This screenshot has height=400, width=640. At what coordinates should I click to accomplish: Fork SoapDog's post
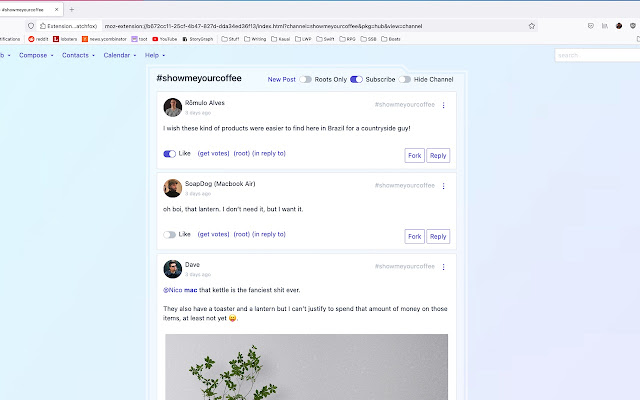414,236
